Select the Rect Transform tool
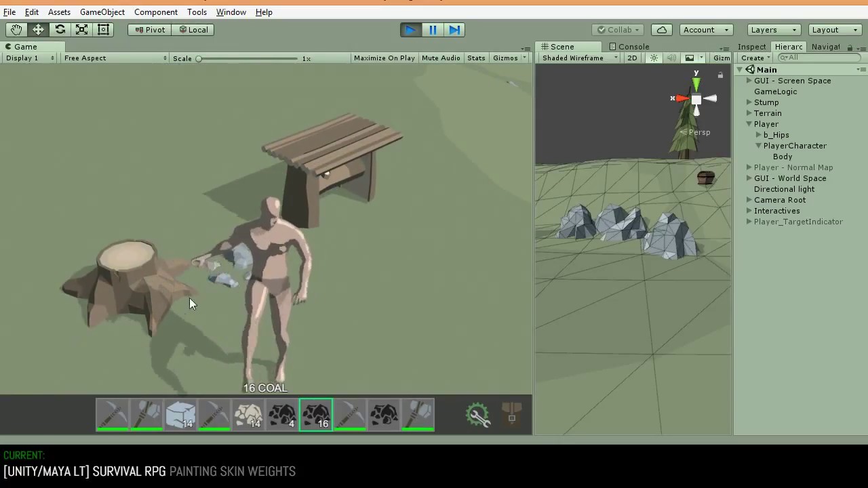This screenshot has width=868, height=488. pos(103,29)
